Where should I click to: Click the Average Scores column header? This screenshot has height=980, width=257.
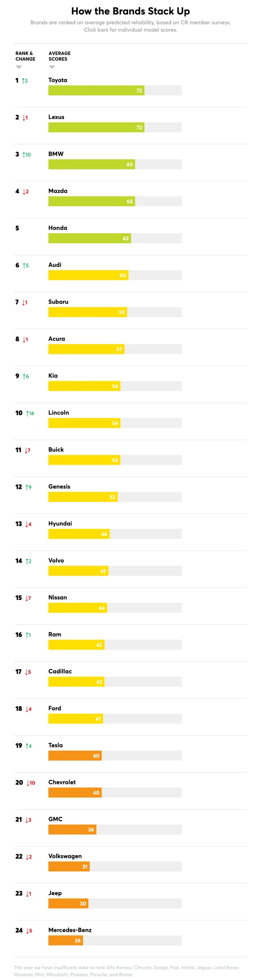(60, 56)
